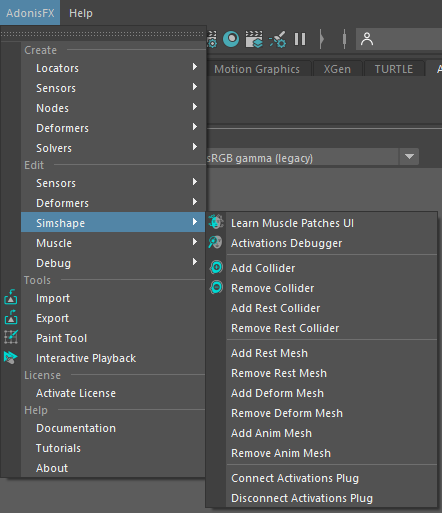The width and height of the screenshot is (442, 513).
Task: Click the user account icon
Action: point(367,39)
